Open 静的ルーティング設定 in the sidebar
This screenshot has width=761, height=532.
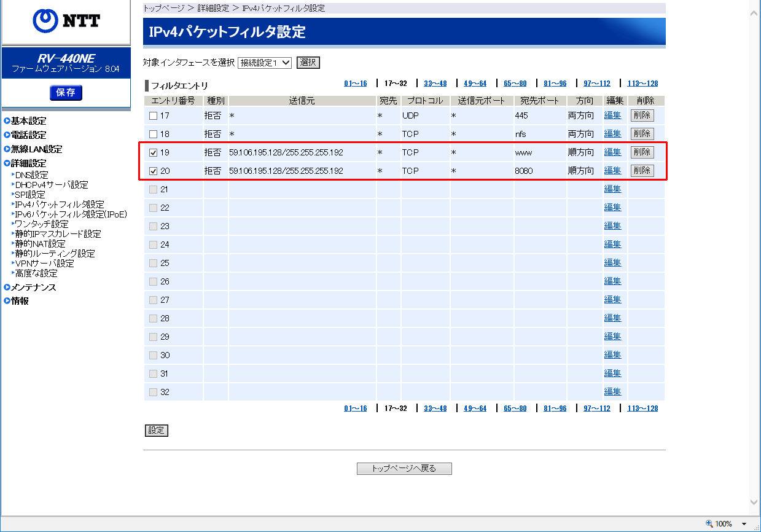point(55,254)
